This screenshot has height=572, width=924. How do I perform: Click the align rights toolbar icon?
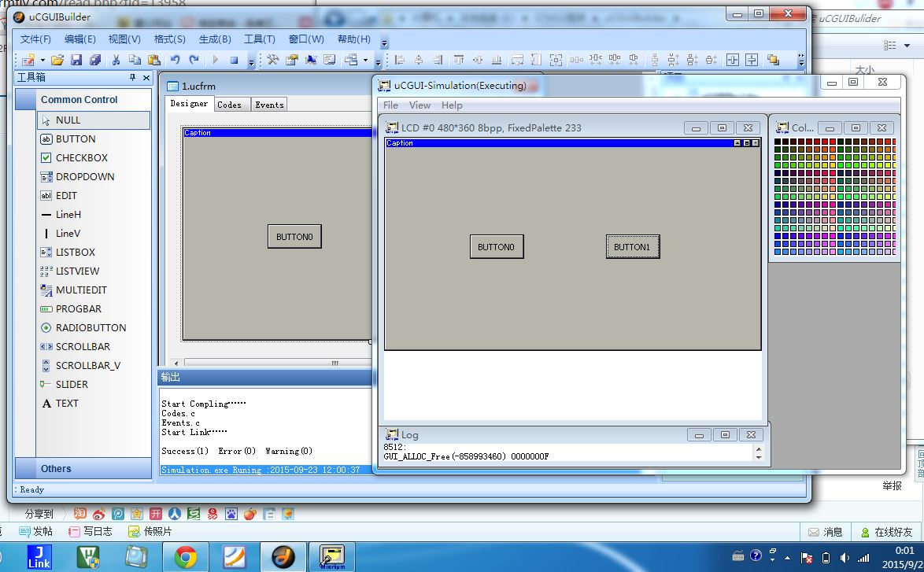438,60
